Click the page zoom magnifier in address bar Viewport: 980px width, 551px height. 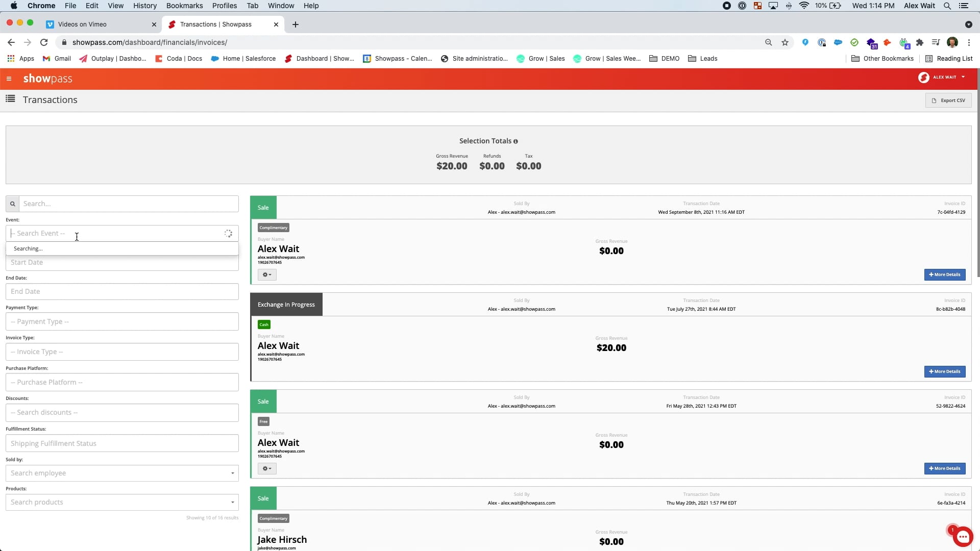(x=768, y=42)
